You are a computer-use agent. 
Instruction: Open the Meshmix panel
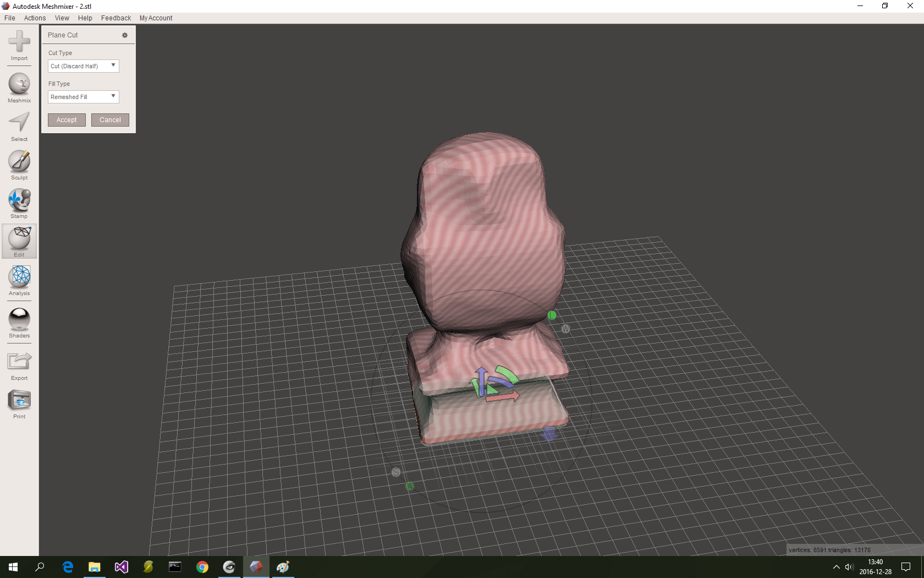click(x=19, y=86)
